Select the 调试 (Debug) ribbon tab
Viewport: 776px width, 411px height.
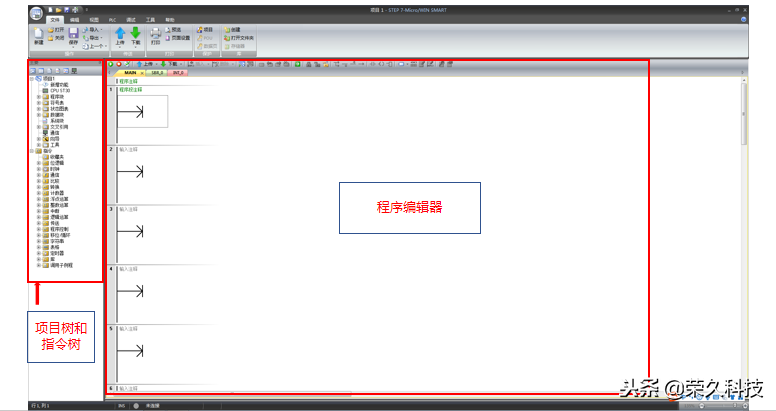click(x=131, y=20)
